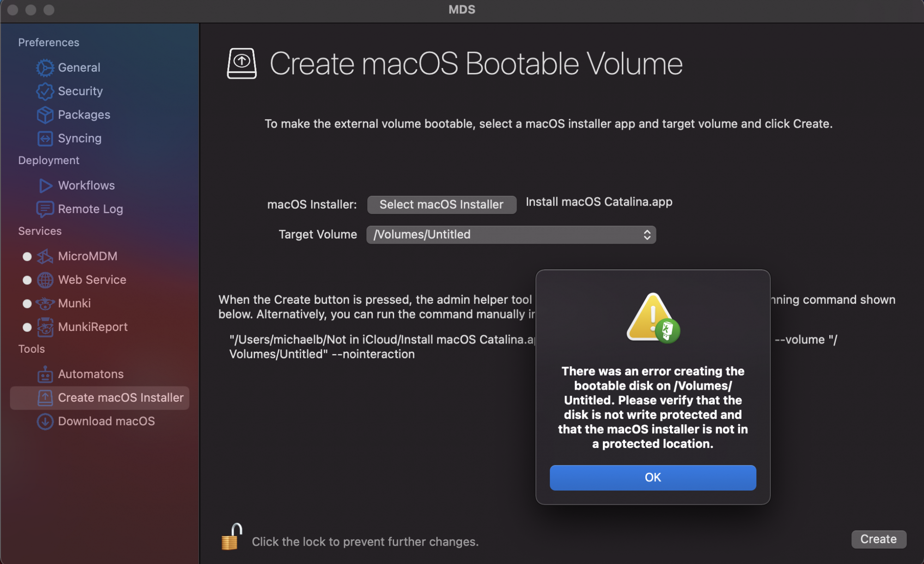Click the MicroMDM icon
Screen dimensions: 924x564
[45, 256]
